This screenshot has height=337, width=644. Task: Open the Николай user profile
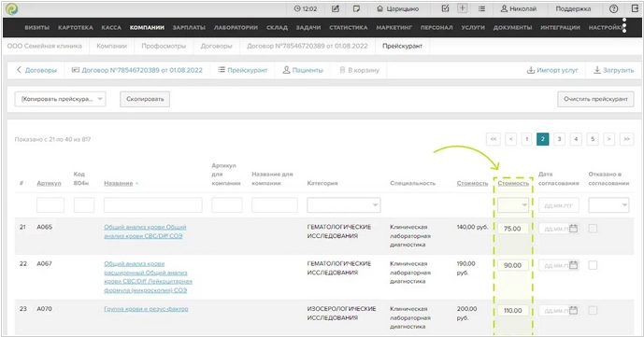pyautogui.click(x=519, y=8)
